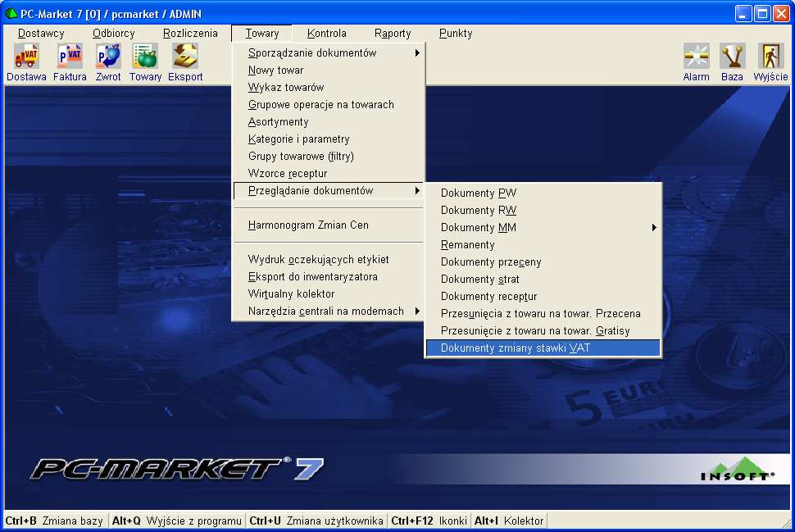The height and width of the screenshot is (532, 795).
Task: Click the Faktura VAT invoice icon
Action: tap(70, 62)
